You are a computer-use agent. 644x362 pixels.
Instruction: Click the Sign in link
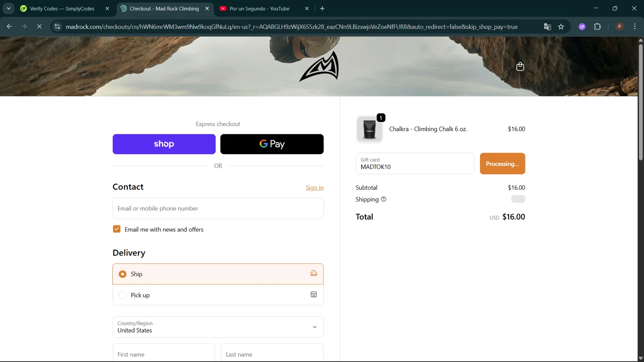315,188
